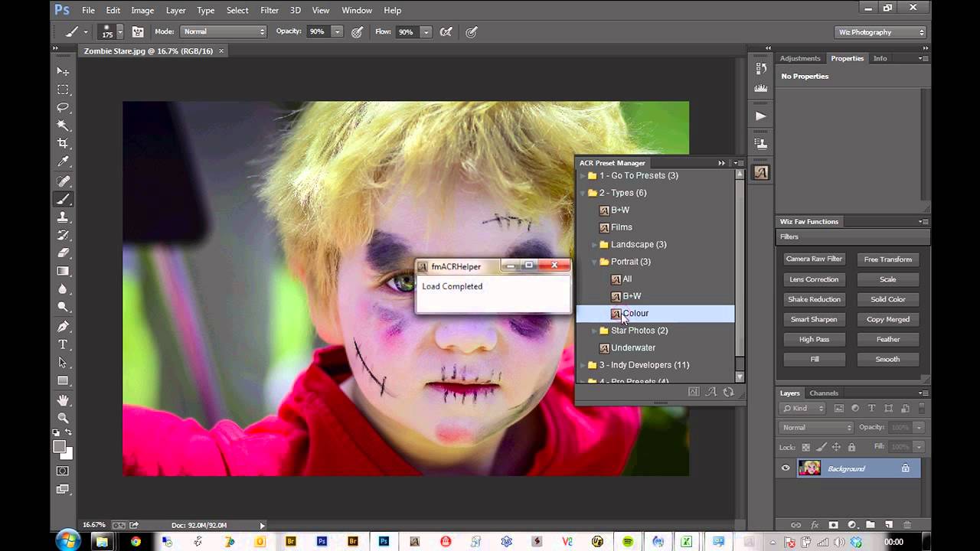Hide the Background layer visibility eye
Image resolution: width=980 pixels, height=551 pixels.
pos(786,468)
